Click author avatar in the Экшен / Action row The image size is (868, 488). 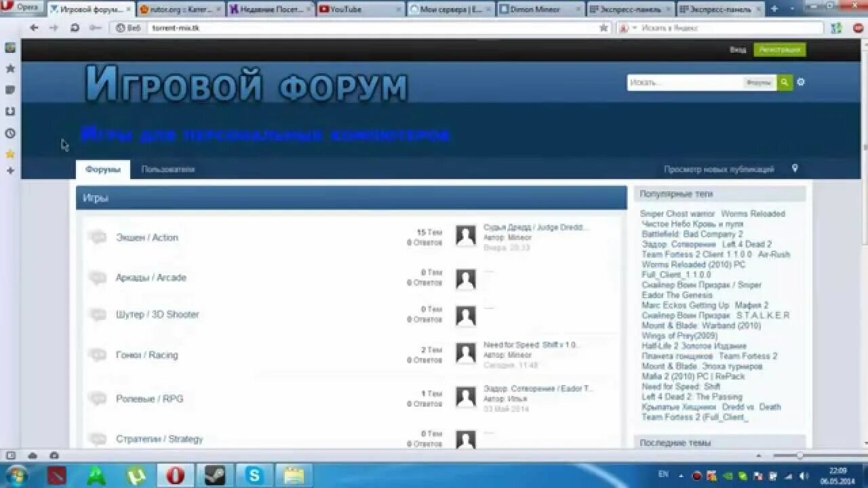pos(466,236)
